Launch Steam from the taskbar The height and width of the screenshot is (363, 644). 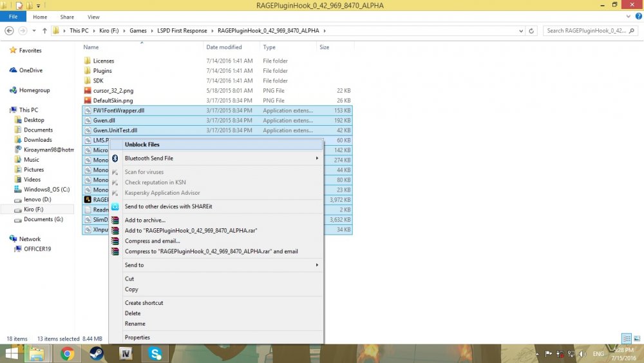(x=96, y=353)
